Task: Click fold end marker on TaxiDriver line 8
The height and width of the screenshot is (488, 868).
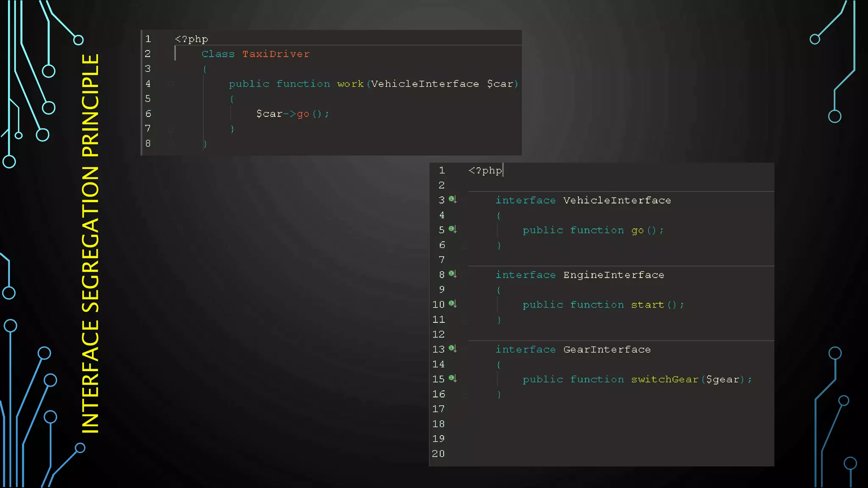Action: coord(171,144)
